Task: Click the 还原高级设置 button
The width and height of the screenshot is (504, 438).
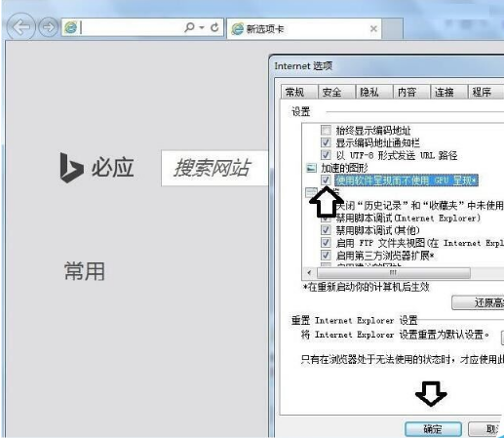Action: pyautogui.click(x=478, y=302)
